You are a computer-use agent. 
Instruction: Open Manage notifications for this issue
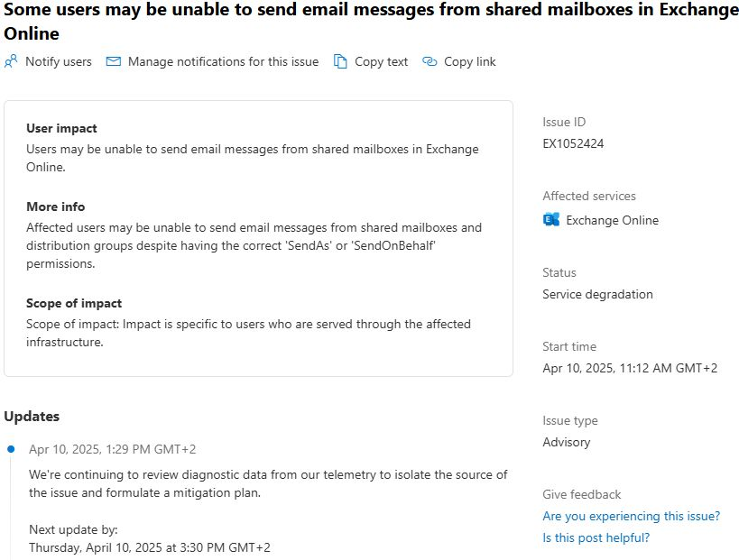click(223, 61)
